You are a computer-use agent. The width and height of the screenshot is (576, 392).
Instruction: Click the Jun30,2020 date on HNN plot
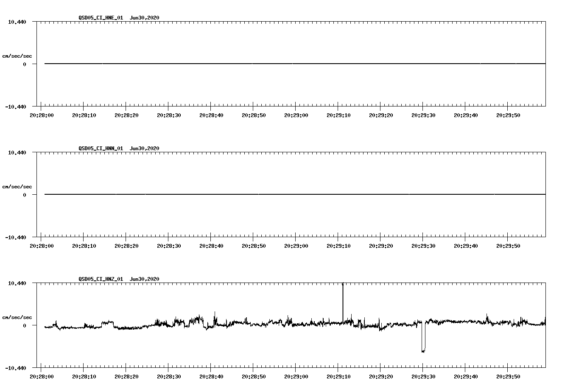[x=145, y=148]
